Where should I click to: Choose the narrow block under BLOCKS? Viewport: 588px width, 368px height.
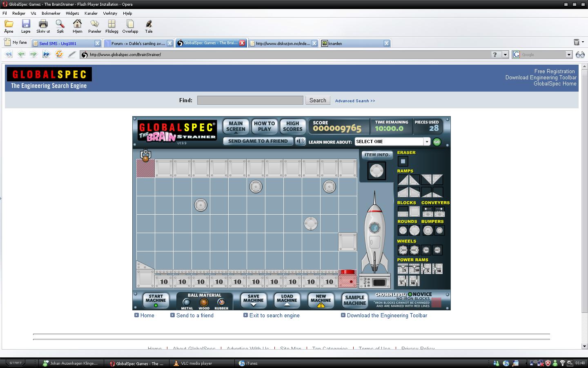click(403, 211)
